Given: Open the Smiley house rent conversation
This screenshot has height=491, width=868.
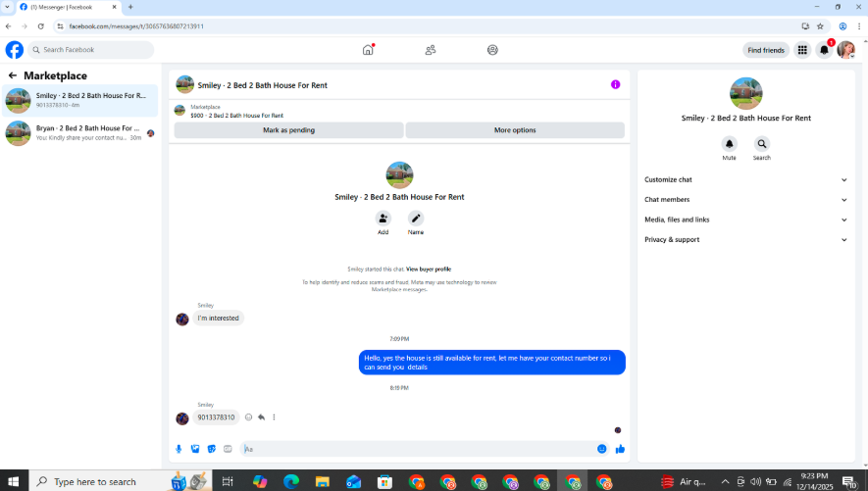Looking at the screenshot, I should (x=79, y=100).
